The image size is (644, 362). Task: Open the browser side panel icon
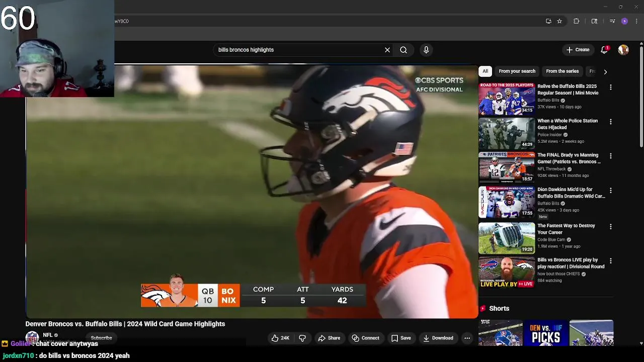[594, 21]
